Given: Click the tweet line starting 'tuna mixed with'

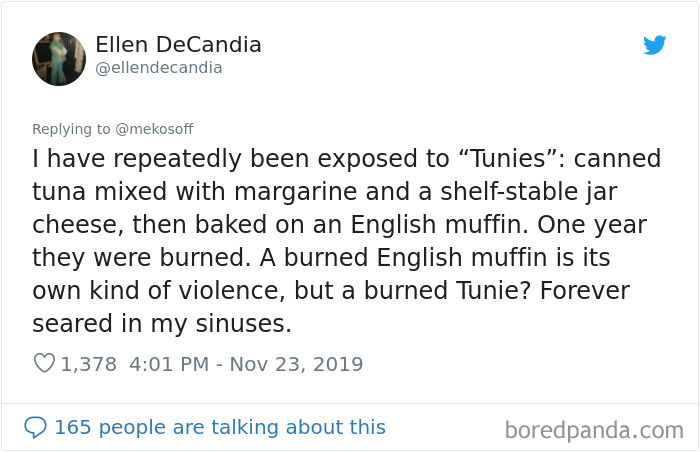Looking at the screenshot, I should pos(325,192).
